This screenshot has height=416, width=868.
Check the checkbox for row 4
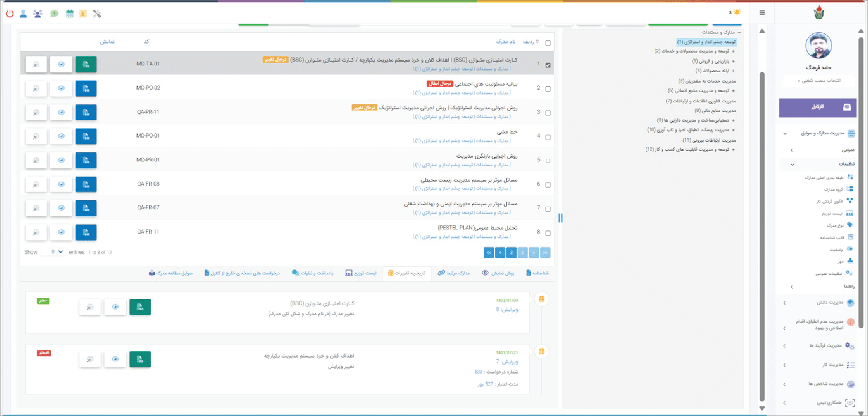[548, 137]
